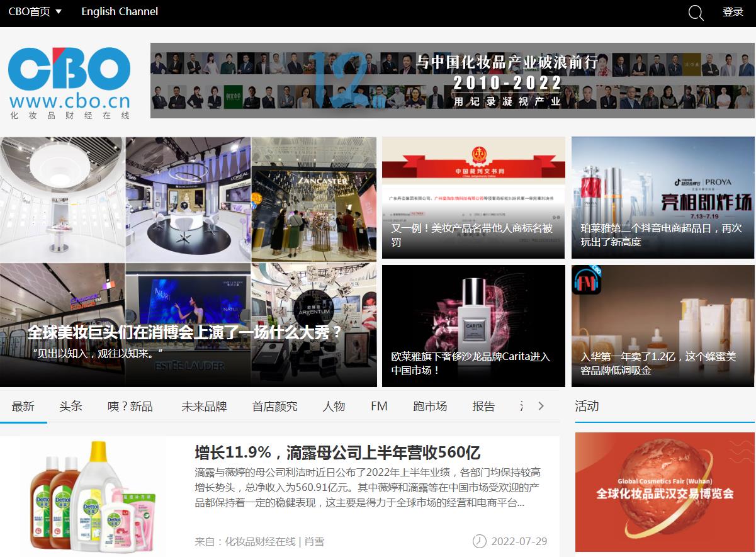Select the 最新 tab
Viewport: 756px width, 557px height.
pos(23,407)
